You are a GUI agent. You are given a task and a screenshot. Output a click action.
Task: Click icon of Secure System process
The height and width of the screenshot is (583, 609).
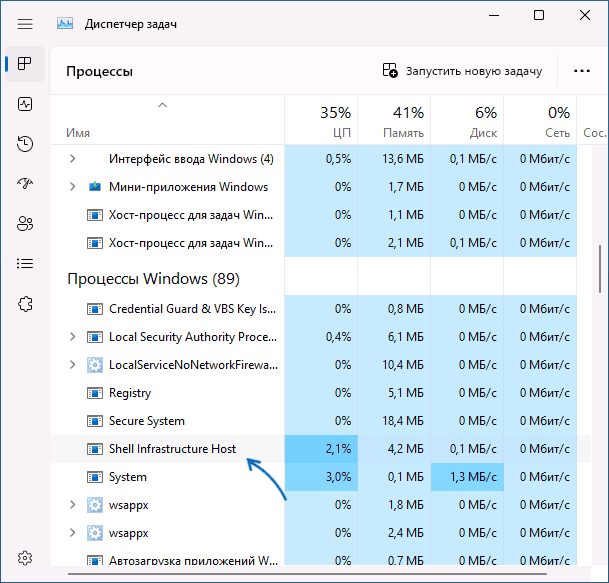(95, 421)
